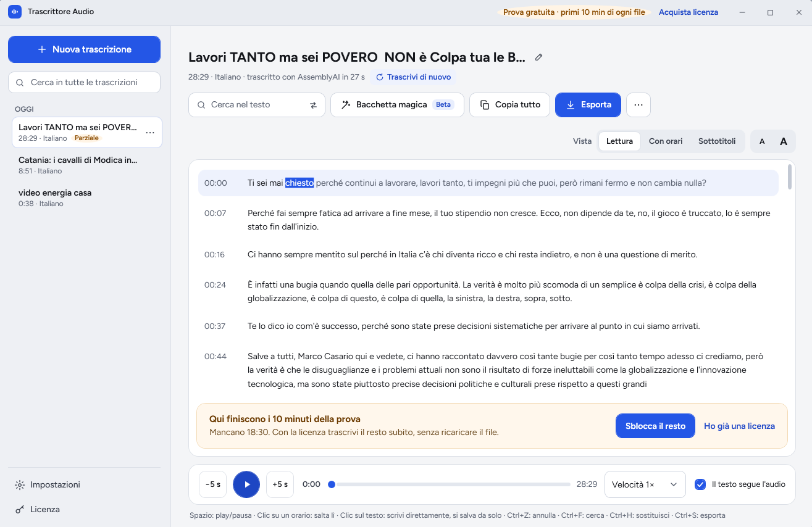
Task: Jump to the 00:37 timestamp
Action: point(216,326)
